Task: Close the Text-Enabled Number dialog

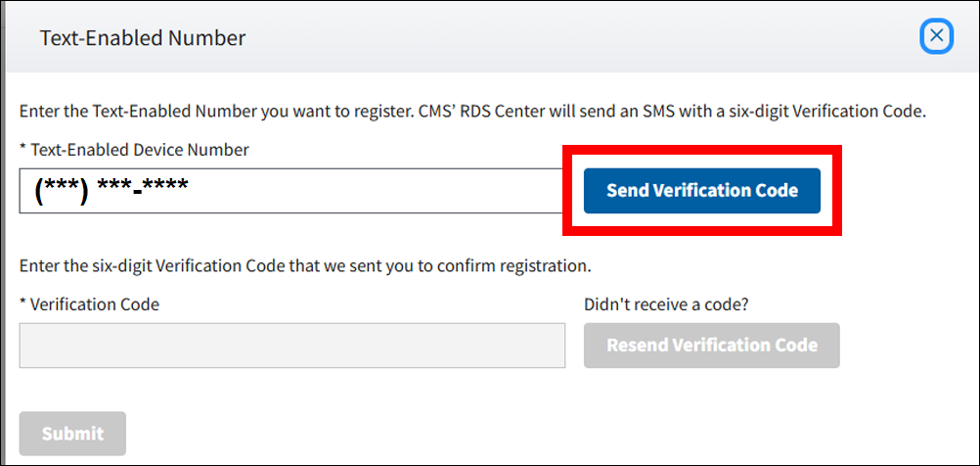Action: pos(937,37)
